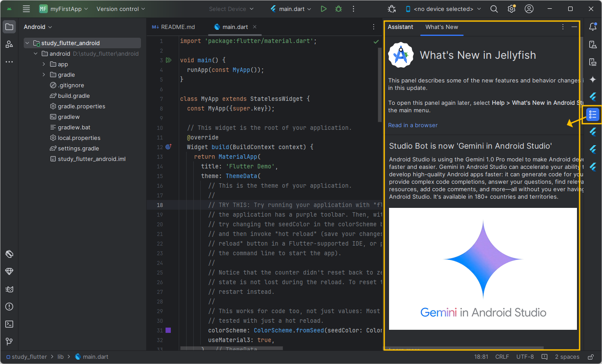Open Git tool window branch icon
This screenshot has width=602, height=364.
9,342
